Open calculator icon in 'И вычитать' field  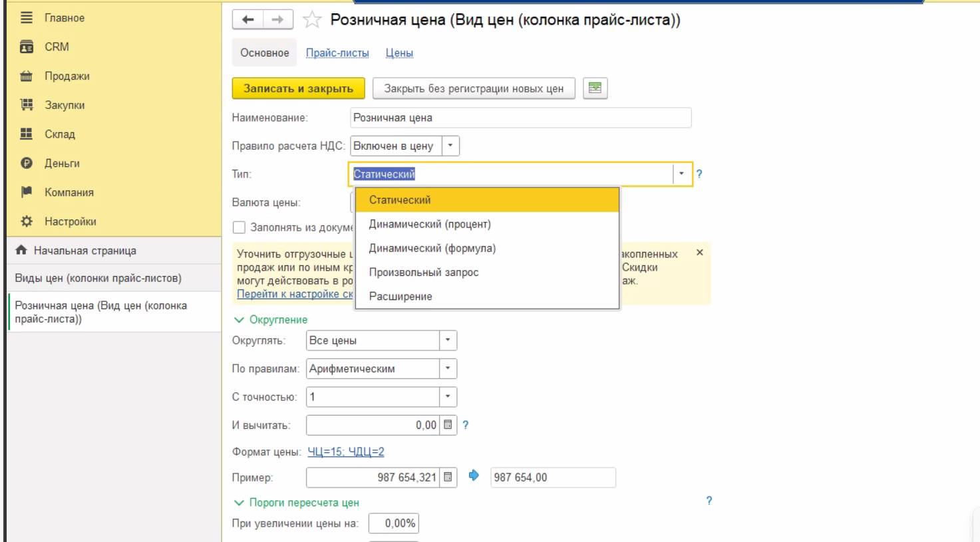(x=448, y=425)
